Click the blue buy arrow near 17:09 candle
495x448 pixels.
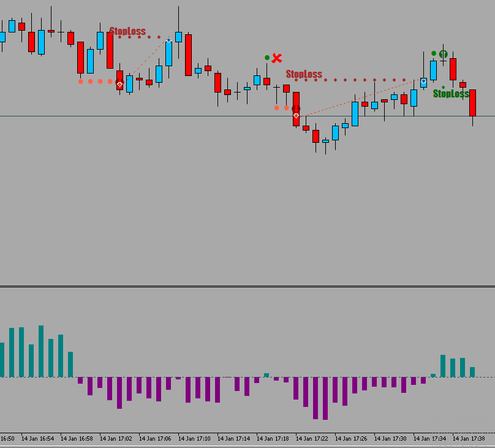click(168, 40)
